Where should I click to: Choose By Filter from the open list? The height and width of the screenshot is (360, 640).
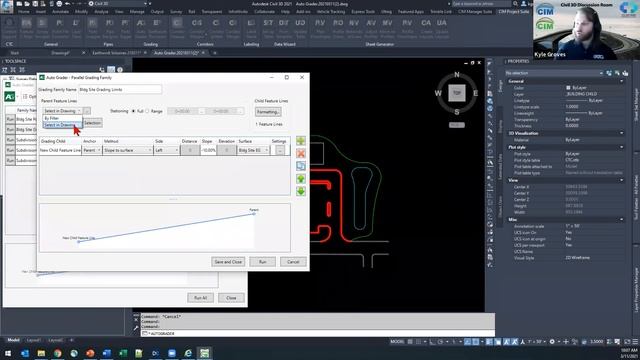click(x=62, y=118)
